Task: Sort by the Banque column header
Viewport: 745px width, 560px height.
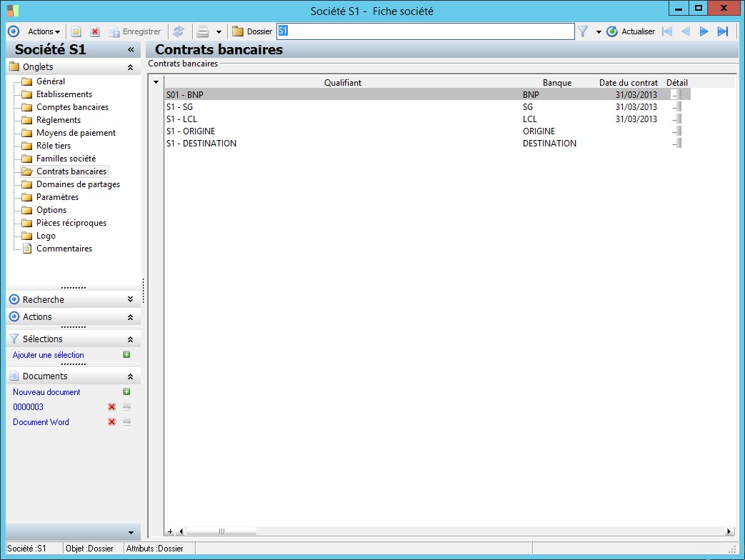Action: [557, 83]
